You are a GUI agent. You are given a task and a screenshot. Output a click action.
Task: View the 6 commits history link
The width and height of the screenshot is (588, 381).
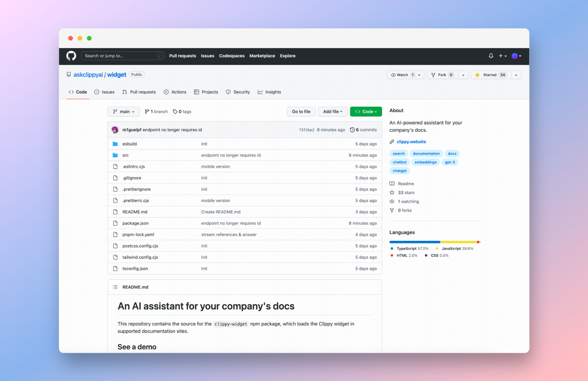coord(363,130)
